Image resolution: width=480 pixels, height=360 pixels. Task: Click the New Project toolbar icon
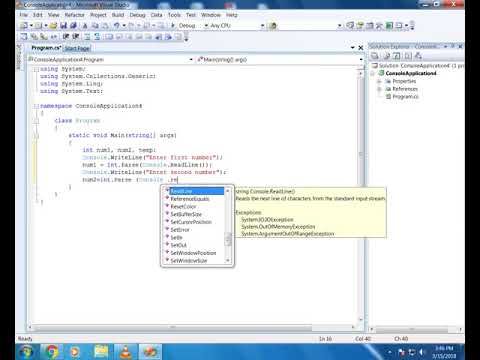tap(24, 25)
